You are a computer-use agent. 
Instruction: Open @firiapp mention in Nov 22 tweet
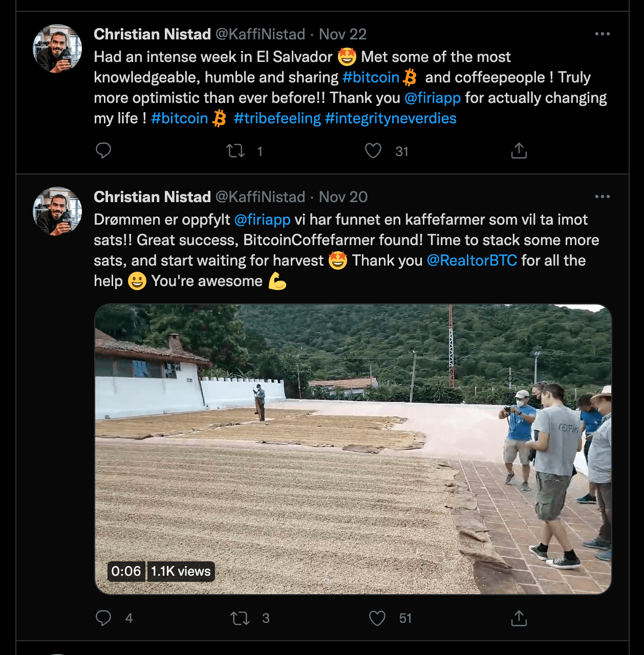click(x=433, y=98)
